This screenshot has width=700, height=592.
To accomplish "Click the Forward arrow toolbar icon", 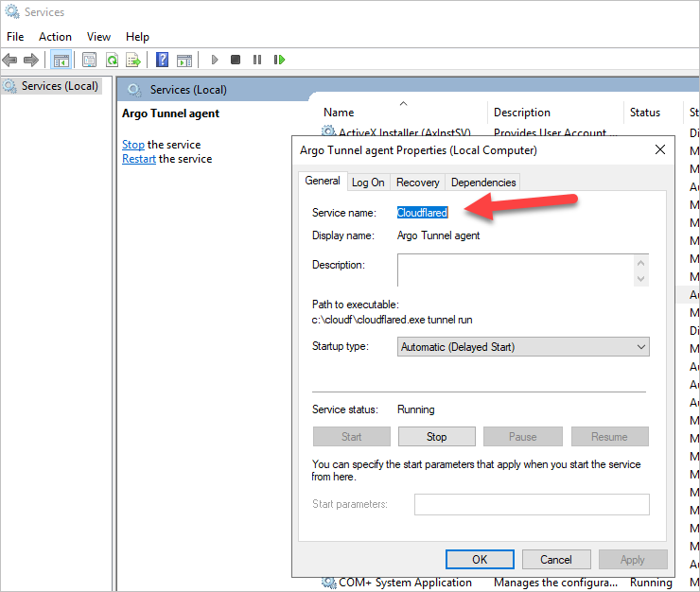I will (31, 60).
